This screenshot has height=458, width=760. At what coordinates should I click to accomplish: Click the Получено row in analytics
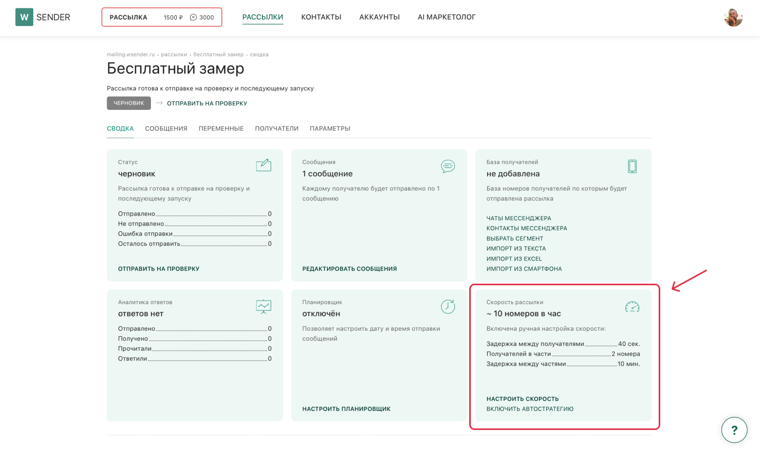pos(195,338)
